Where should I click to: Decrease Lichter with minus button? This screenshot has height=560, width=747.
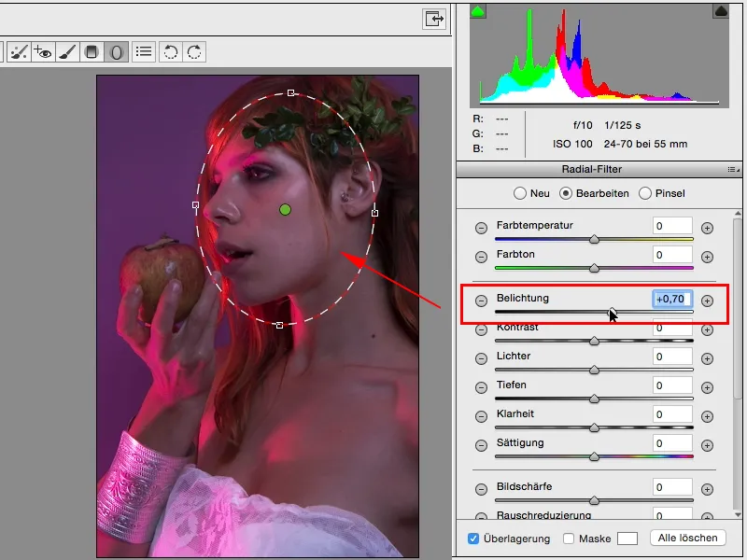point(481,358)
